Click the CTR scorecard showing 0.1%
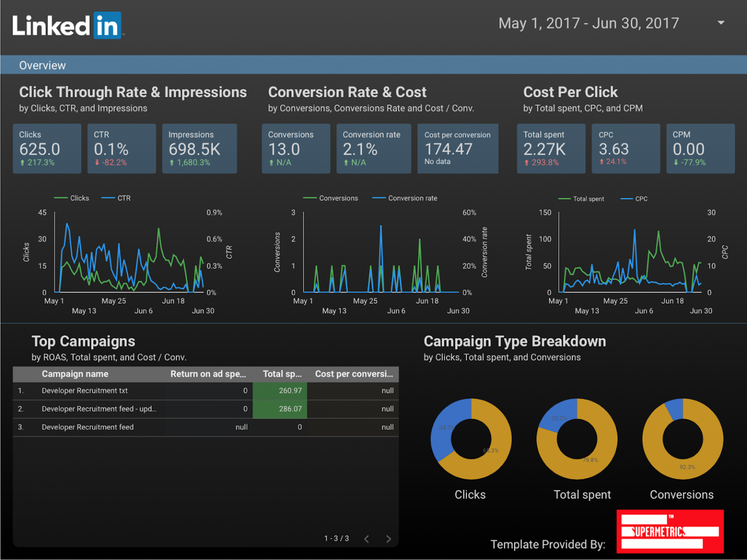The height and width of the screenshot is (560, 747). (x=122, y=148)
